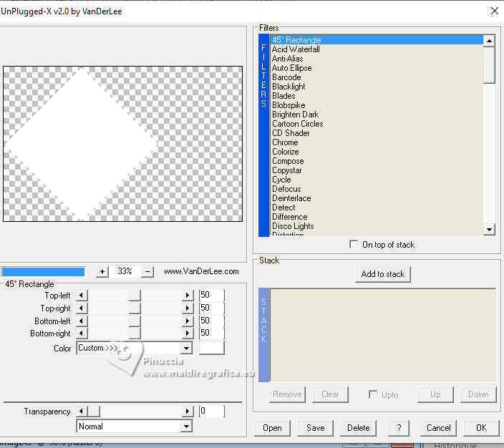504x448 pixels.
Task: Click Save preset button
Action: click(x=315, y=428)
